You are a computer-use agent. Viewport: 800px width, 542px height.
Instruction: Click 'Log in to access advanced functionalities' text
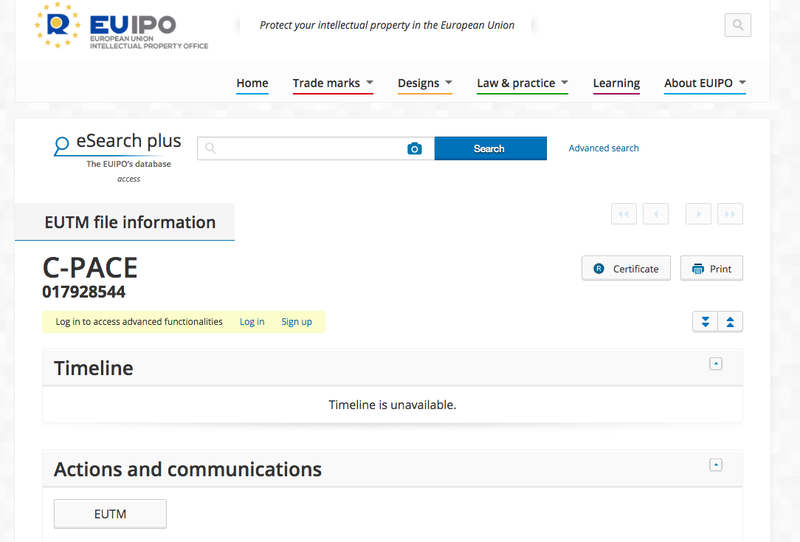click(x=139, y=322)
